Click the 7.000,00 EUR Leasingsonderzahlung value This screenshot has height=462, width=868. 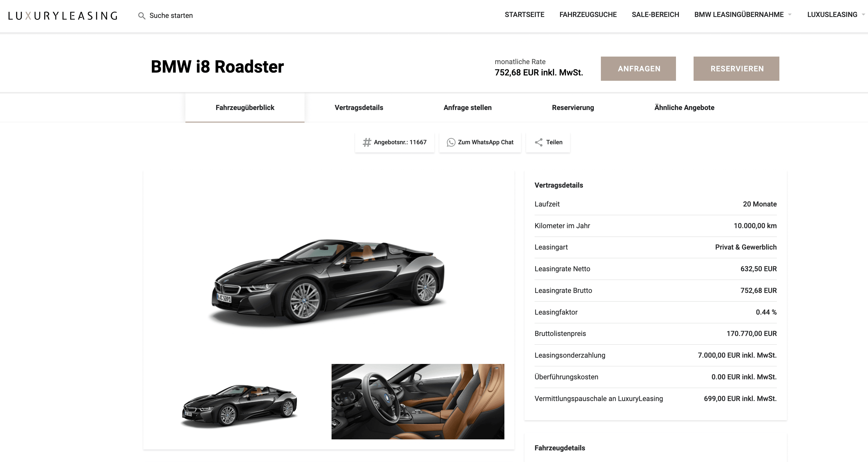point(737,355)
